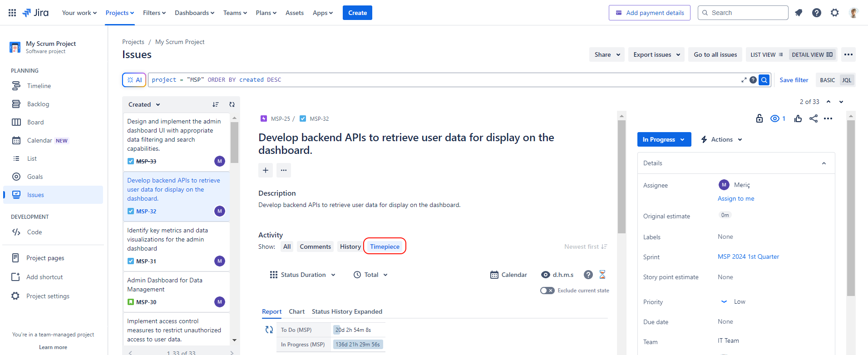Expand the Status Duration dropdown
This screenshot has width=868, height=355.
pos(303,275)
